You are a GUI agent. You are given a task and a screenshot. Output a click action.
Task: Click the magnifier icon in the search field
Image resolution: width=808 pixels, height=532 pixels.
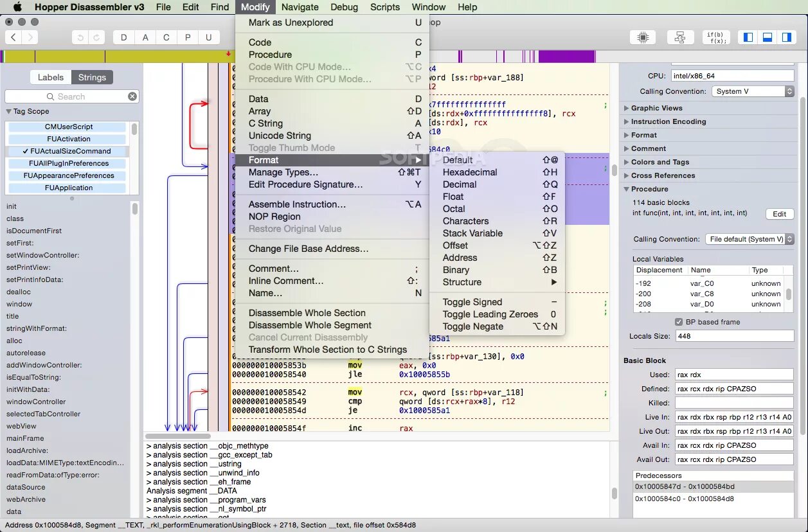[x=51, y=96]
